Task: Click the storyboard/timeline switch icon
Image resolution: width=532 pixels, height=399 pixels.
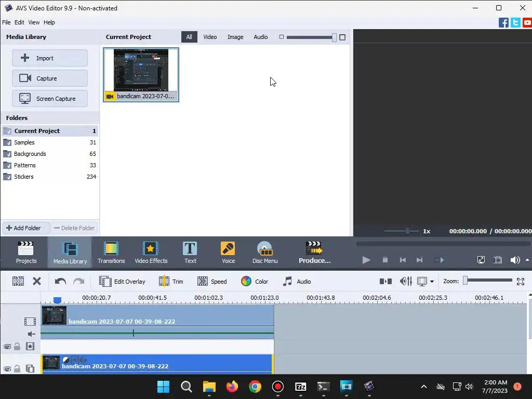Action: coord(385,281)
